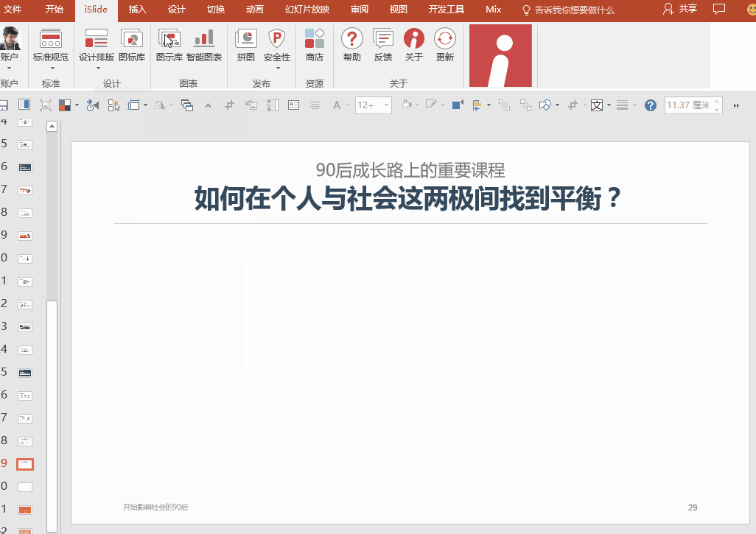Switch to the 开始 ribbon tab

point(54,9)
